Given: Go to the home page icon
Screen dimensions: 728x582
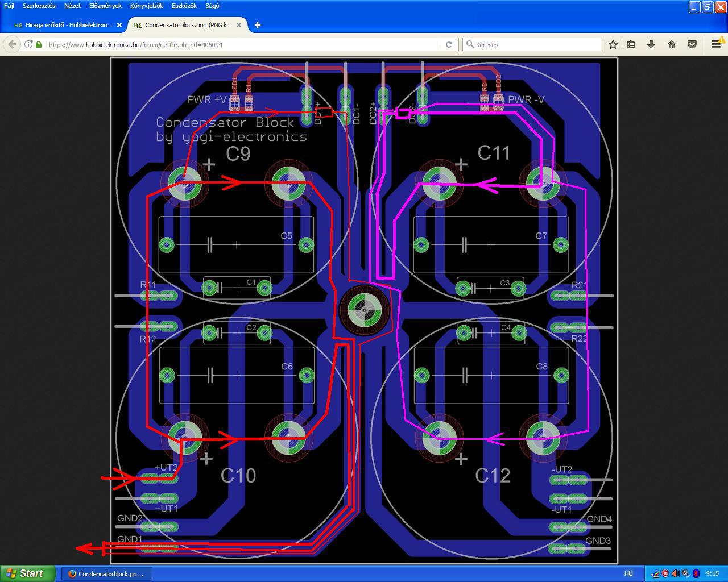Looking at the screenshot, I should click(x=672, y=44).
